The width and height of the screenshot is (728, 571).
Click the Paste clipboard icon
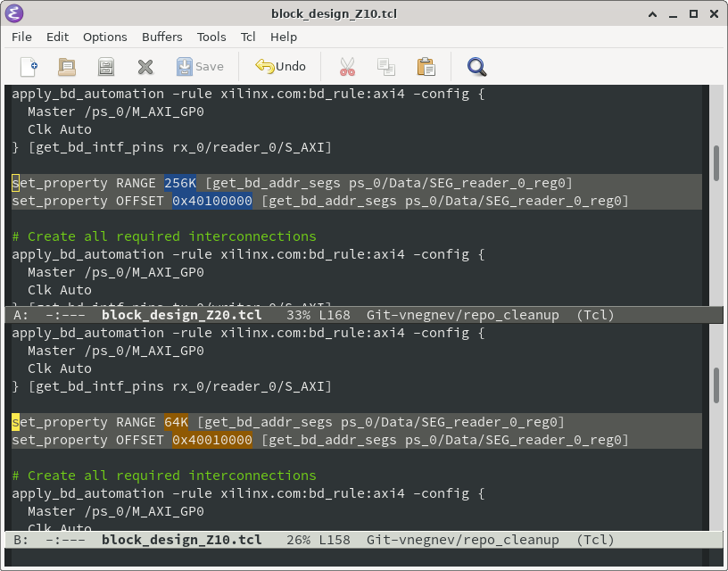(426, 67)
